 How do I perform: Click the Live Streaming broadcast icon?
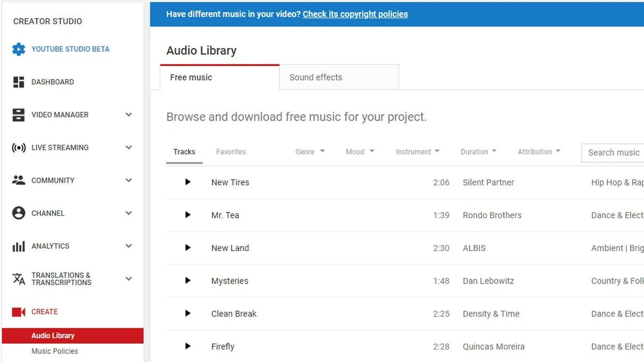pos(19,147)
